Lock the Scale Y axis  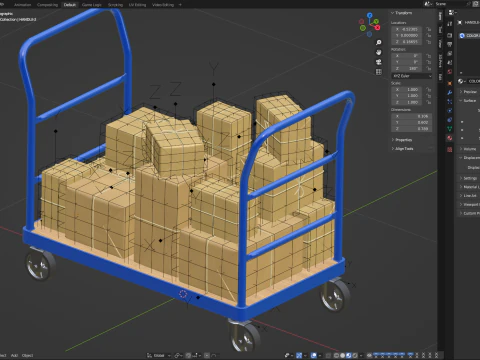[x=429, y=96]
